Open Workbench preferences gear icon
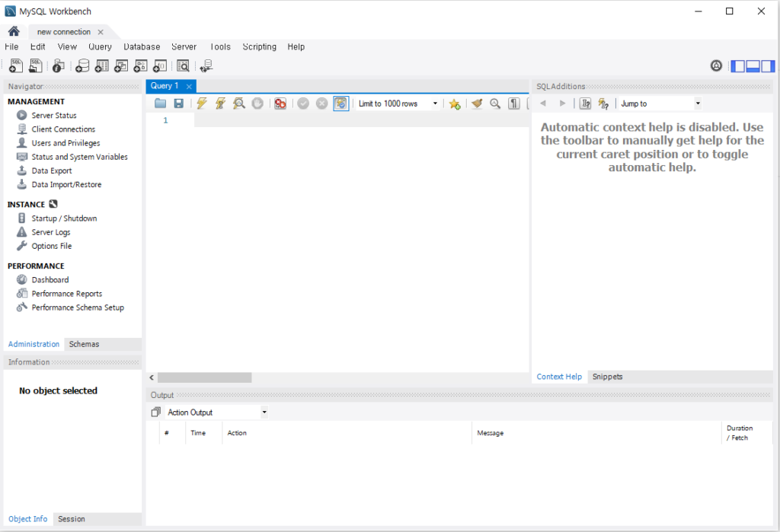 tap(716, 65)
